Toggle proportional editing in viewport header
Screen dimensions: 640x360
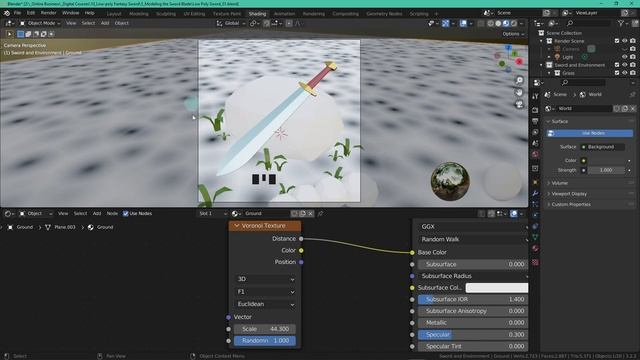pyautogui.click(x=289, y=23)
